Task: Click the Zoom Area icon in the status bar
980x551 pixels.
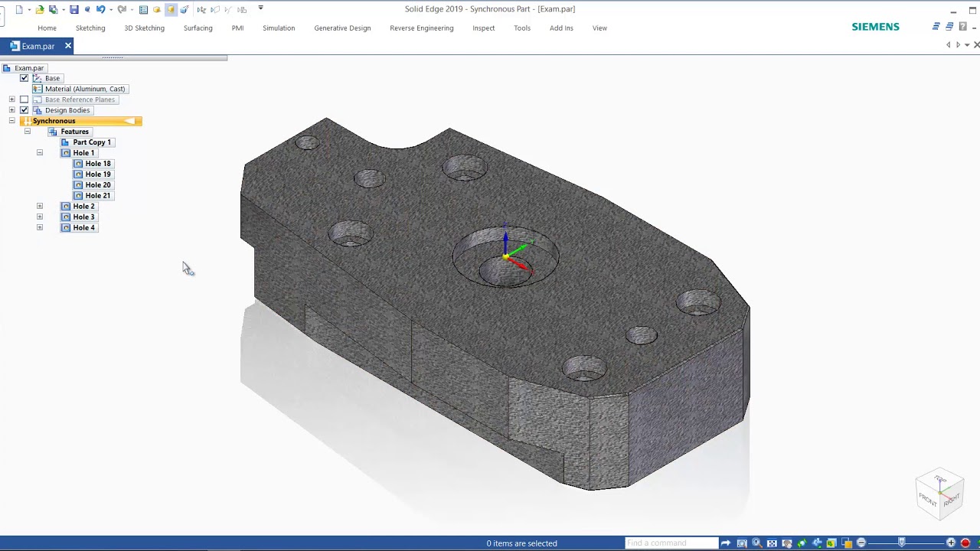Action: (x=742, y=543)
